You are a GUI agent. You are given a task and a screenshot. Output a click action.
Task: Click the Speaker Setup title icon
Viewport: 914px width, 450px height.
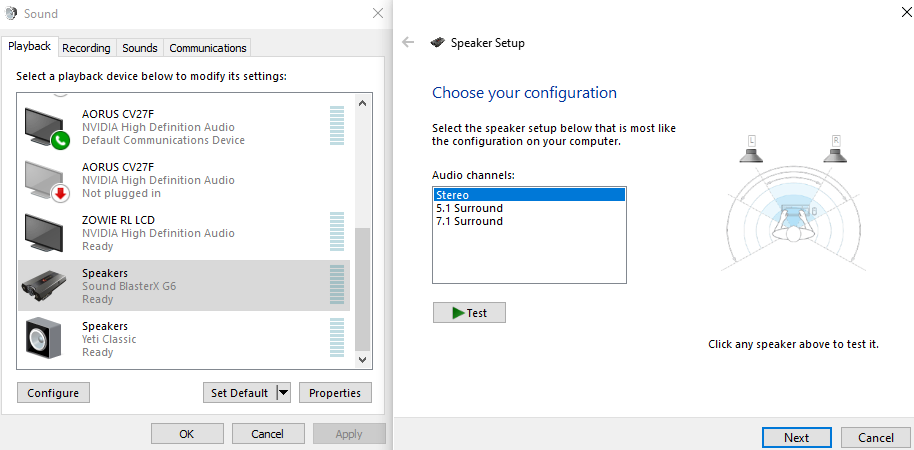coord(438,43)
